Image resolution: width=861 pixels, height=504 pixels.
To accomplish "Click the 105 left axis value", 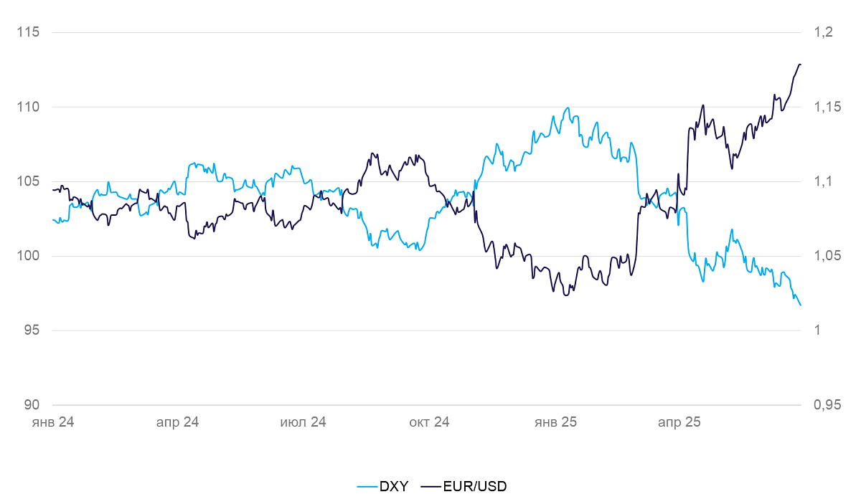I will 29,181.
